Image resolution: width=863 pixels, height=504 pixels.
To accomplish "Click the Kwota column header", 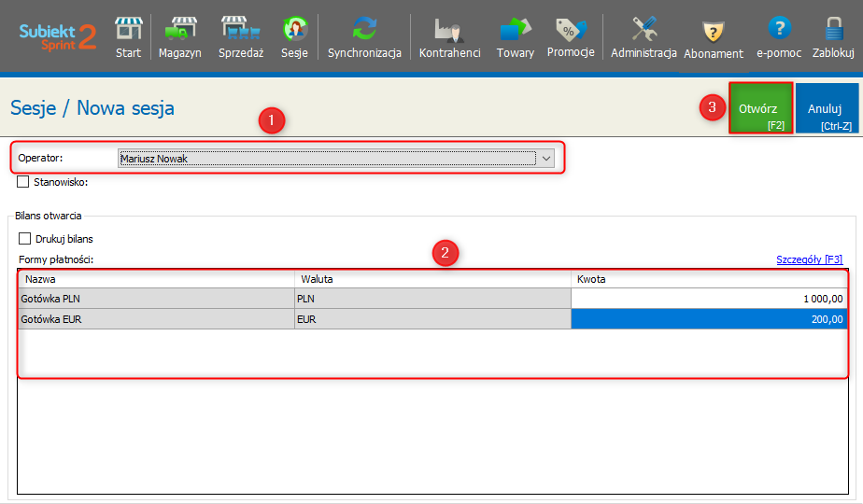I will point(709,279).
